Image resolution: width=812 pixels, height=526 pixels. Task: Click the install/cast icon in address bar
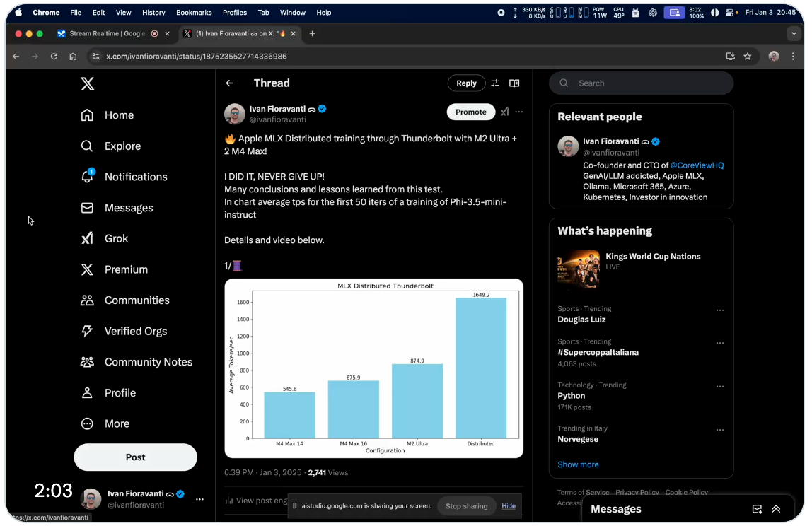click(730, 57)
